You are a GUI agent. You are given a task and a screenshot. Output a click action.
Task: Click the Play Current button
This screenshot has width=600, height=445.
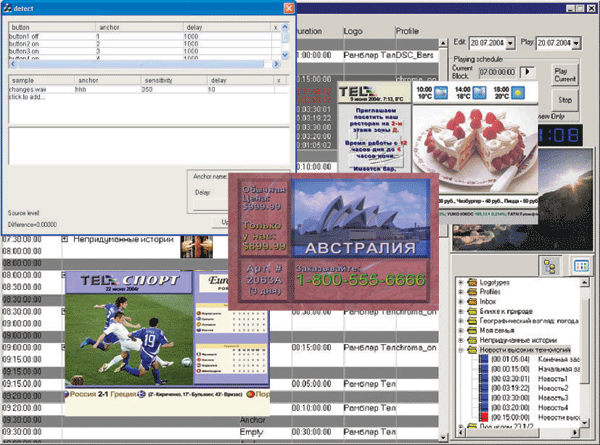click(565, 75)
